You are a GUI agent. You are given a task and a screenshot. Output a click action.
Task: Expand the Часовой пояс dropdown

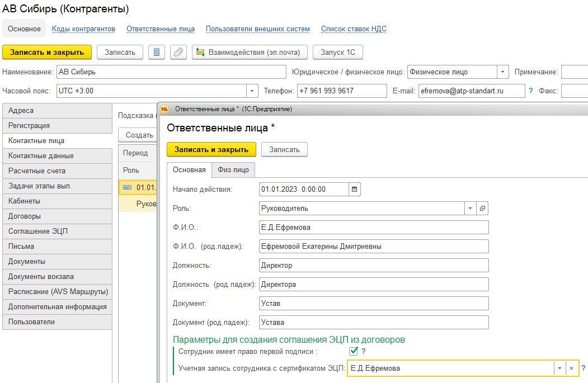click(x=252, y=91)
